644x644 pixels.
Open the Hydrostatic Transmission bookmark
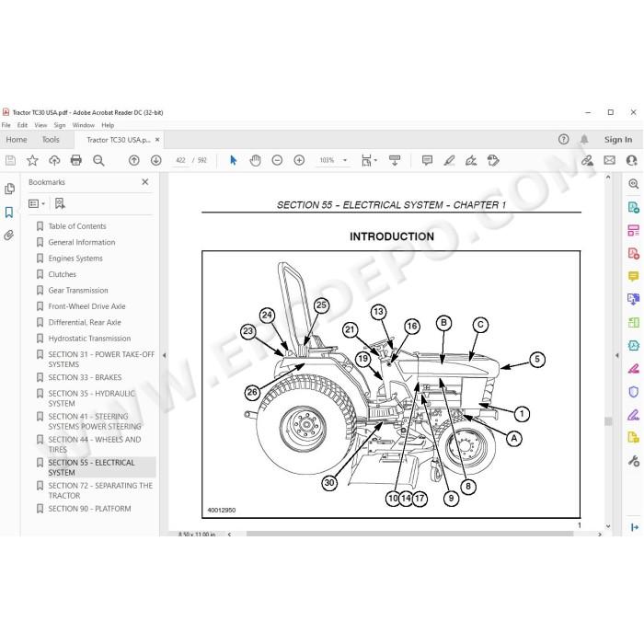tap(89, 339)
